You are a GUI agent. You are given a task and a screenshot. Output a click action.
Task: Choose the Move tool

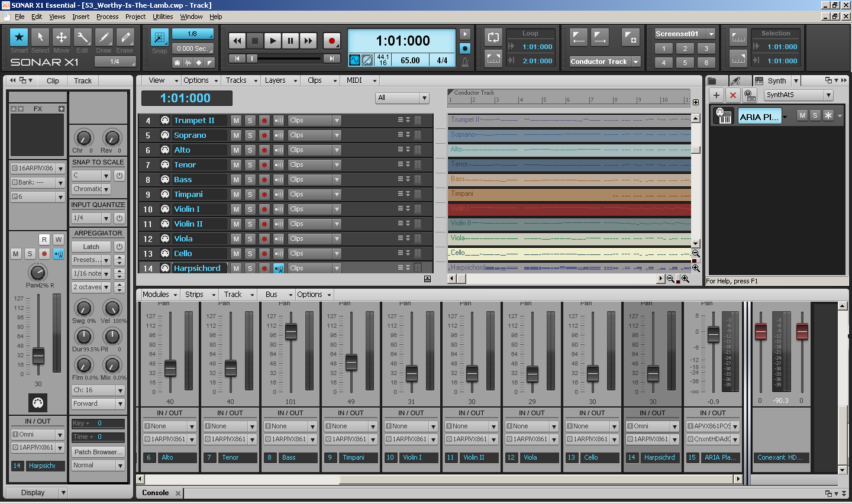(62, 37)
